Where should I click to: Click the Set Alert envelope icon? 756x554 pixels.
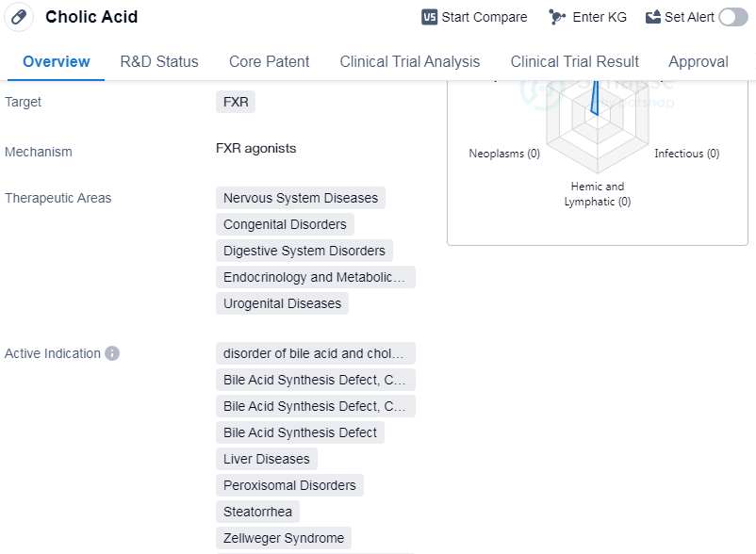point(653,17)
